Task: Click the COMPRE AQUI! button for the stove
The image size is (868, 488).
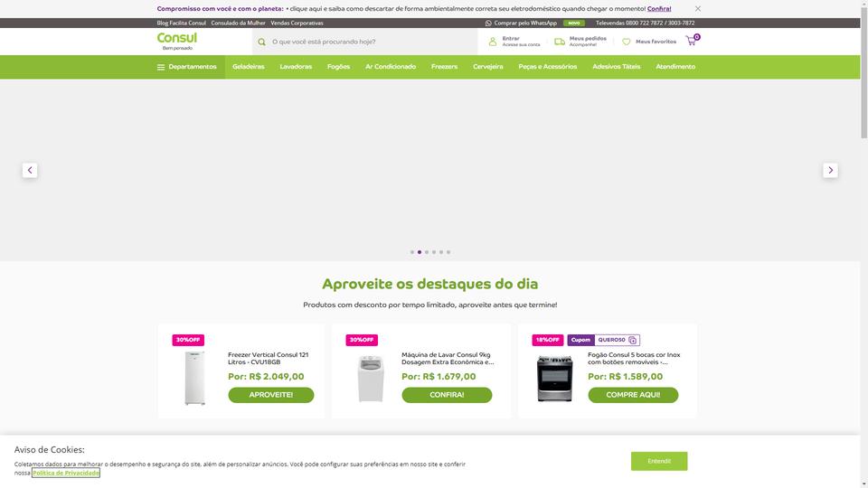Action: click(x=633, y=395)
